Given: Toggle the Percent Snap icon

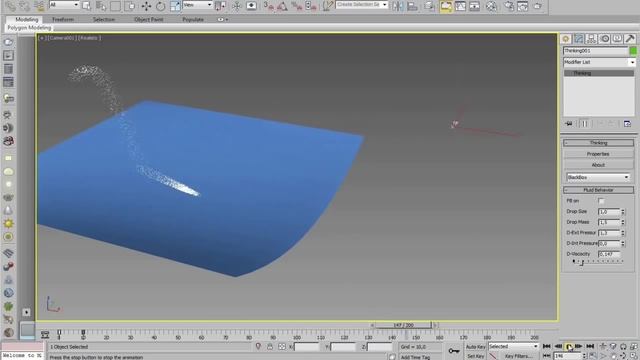Looking at the screenshot, I should (297, 6).
